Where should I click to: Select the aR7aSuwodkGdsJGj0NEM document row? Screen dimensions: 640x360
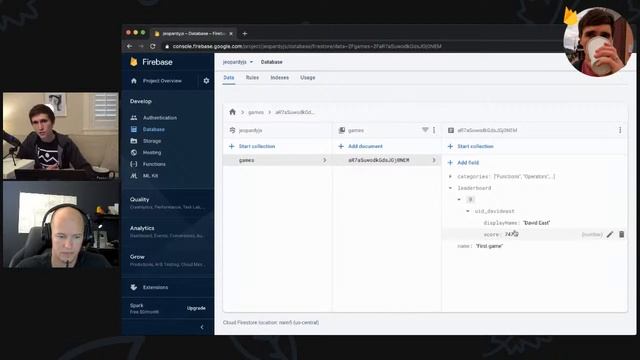tap(387, 160)
